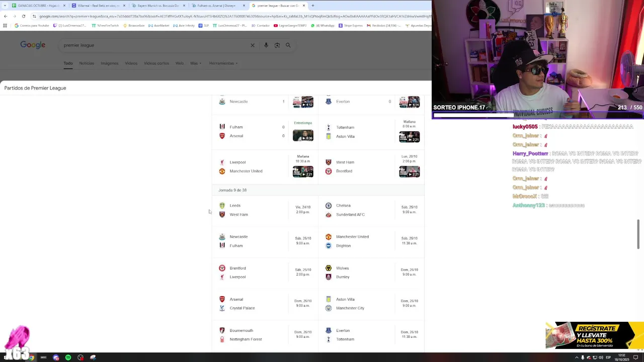
Task: Clear the Google search box text
Action: 253,45
